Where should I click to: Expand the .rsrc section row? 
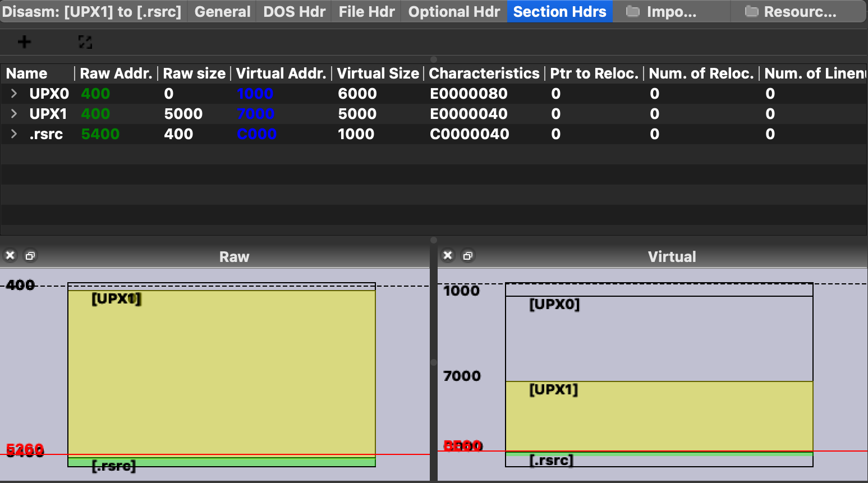coord(14,134)
